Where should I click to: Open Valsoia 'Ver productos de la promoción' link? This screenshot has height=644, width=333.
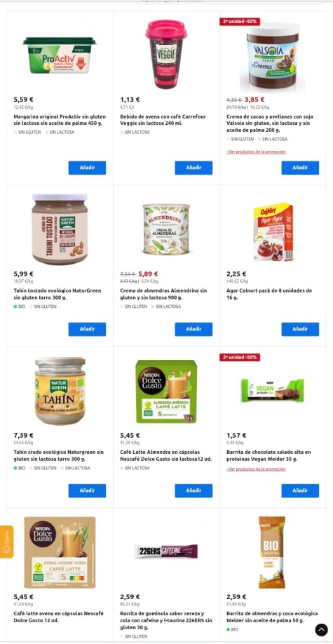coord(256,152)
